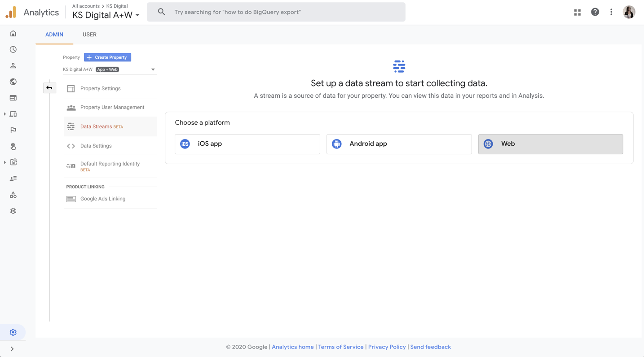Expand the sidebar with the bottom chevron
Screen dimensions: 644x357
[12, 349]
